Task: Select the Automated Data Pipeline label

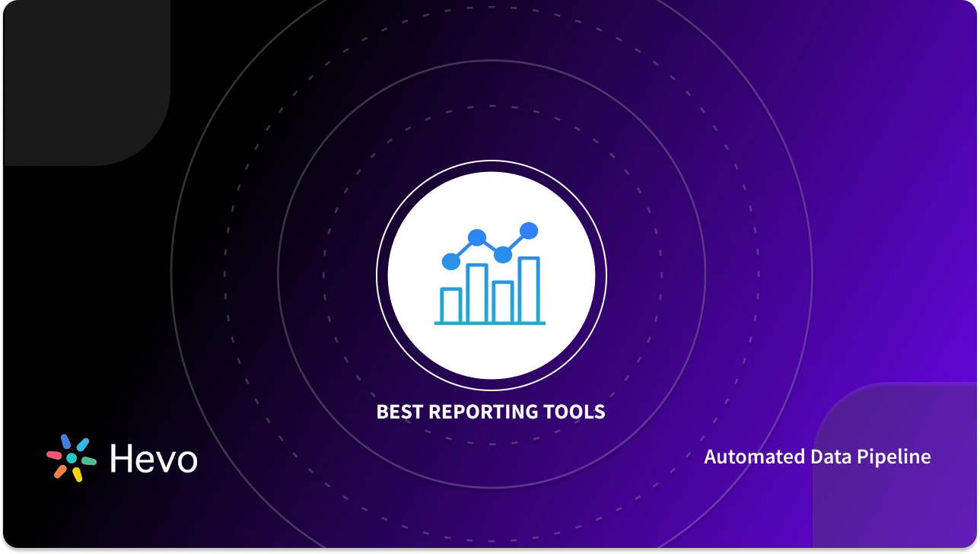Action: click(817, 457)
